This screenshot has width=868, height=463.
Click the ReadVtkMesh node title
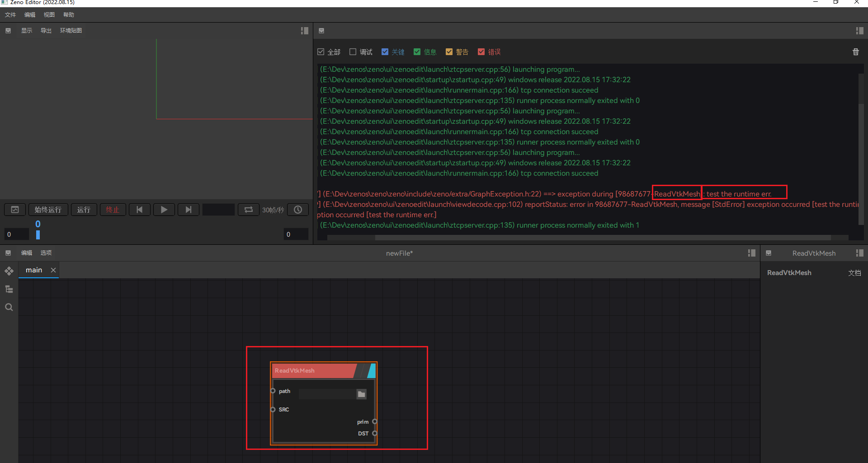(295, 371)
